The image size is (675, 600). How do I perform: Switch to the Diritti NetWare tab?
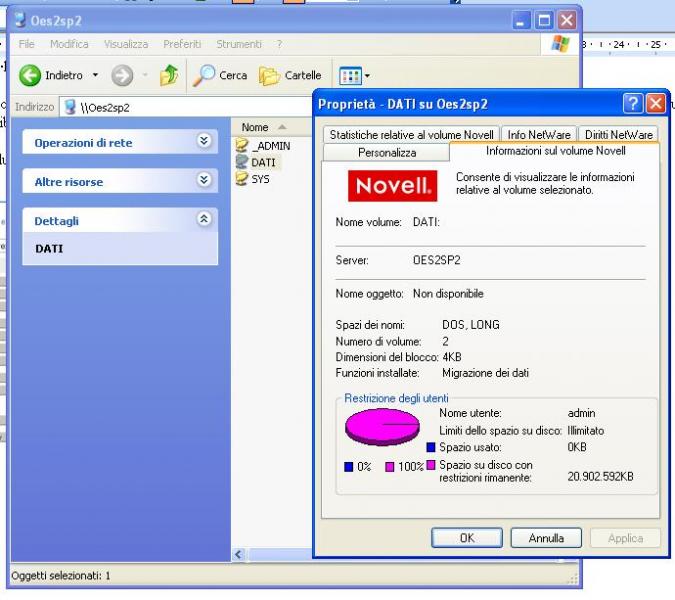618,135
